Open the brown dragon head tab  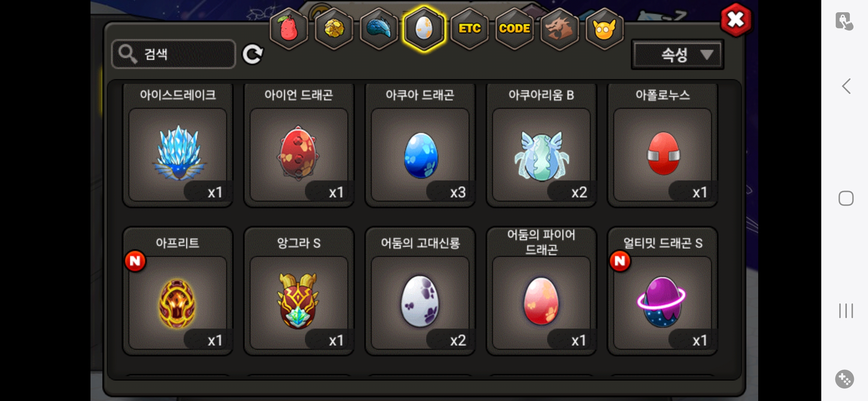tap(559, 28)
